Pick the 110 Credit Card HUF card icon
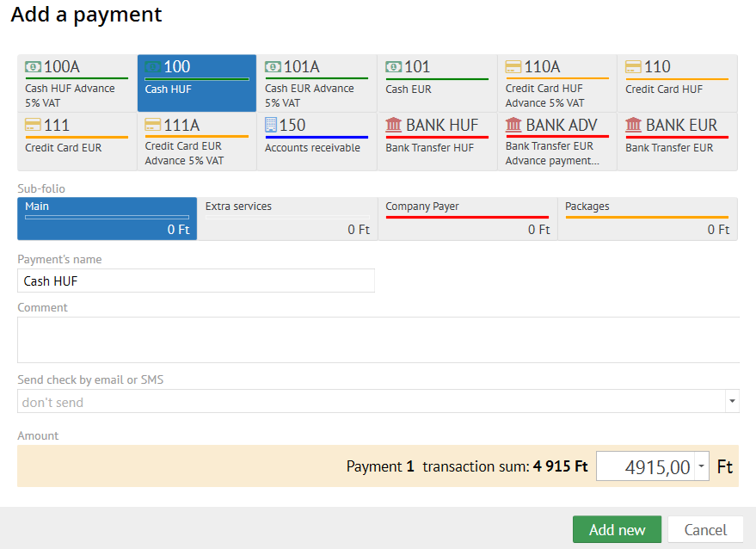756x549 pixels. (634, 67)
